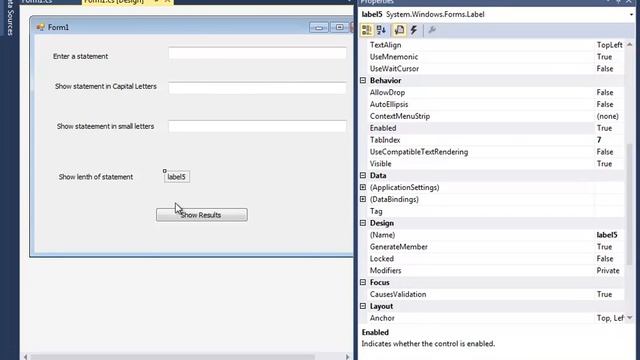Viewport: 640px width, 360px height.
Task: Select the 'Enter a statement' label
Action: 80,56
